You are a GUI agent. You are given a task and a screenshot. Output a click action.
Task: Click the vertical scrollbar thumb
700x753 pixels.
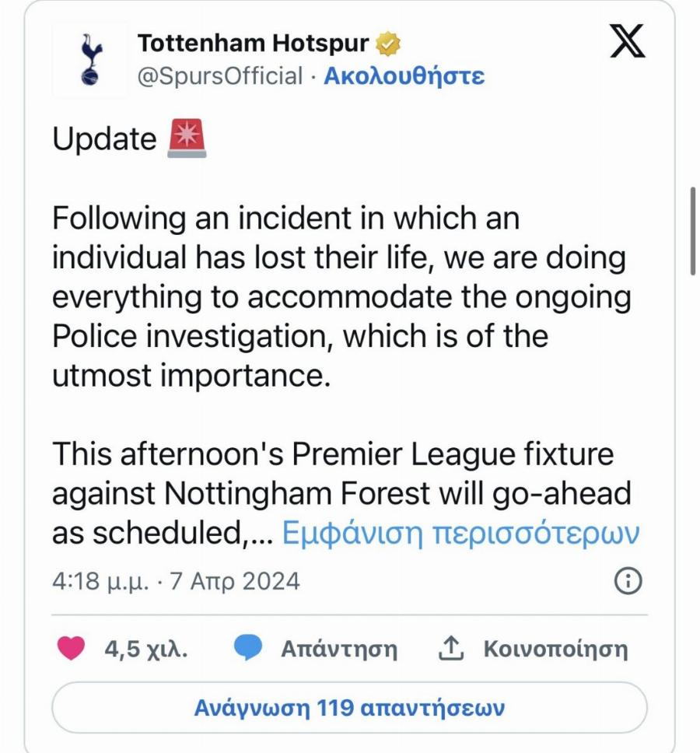692,230
